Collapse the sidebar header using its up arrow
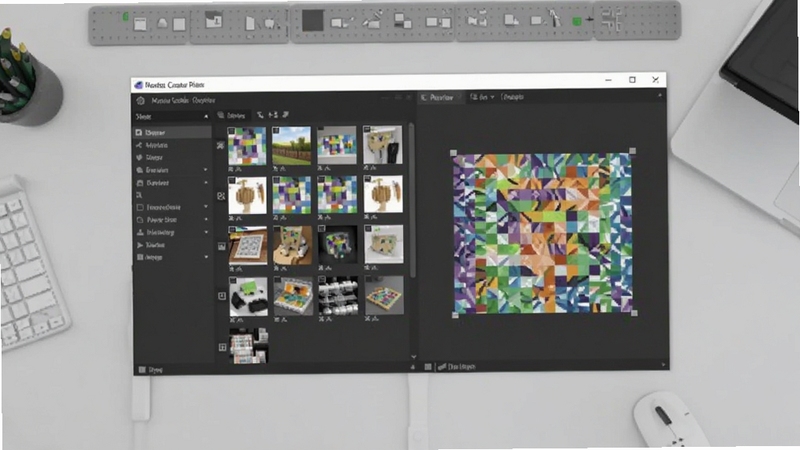Image resolution: width=800 pixels, height=450 pixels. coord(206,116)
